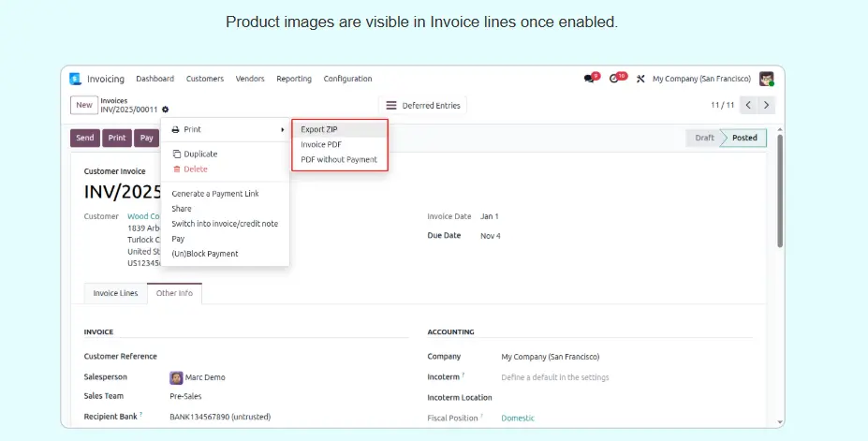Click the Deferred Entries stat button

[422, 106]
